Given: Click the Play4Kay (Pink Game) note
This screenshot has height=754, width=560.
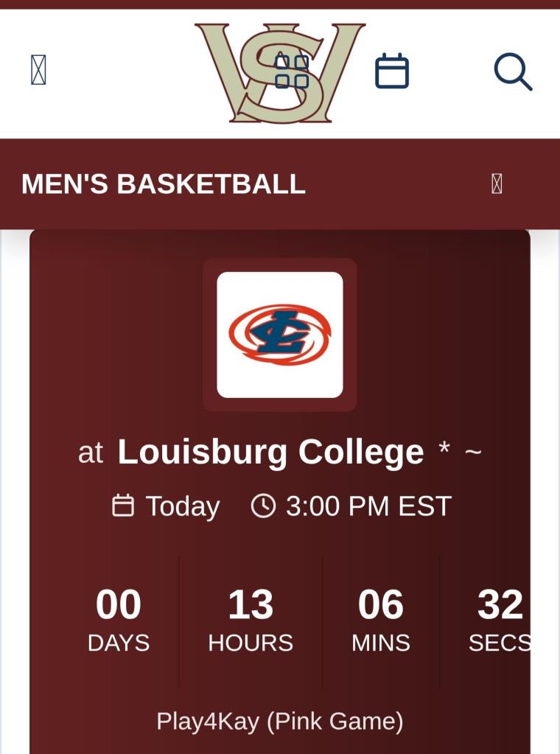Looking at the screenshot, I should [x=280, y=721].
